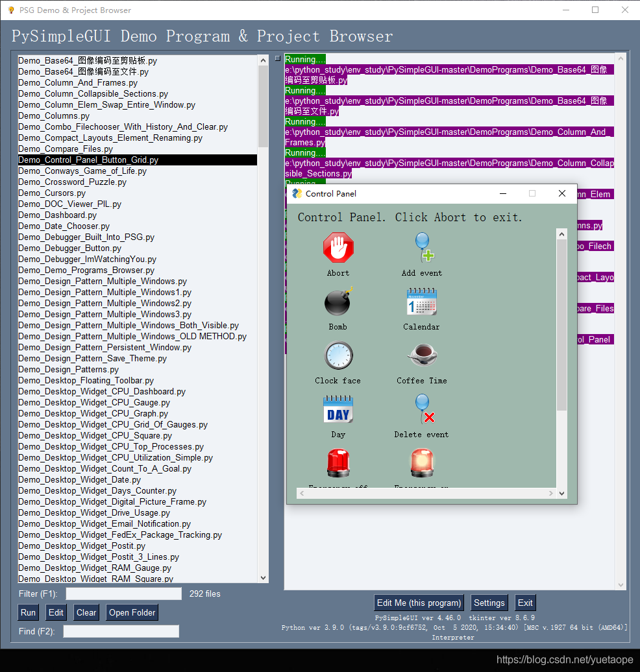This screenshot has height=672, width=640.
Task: Click the Edit button below file list
Action: point(56,612)
